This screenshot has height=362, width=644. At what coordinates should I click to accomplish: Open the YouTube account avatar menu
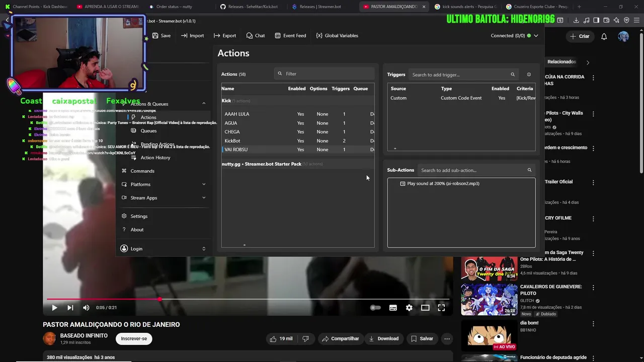pos(623,36)
